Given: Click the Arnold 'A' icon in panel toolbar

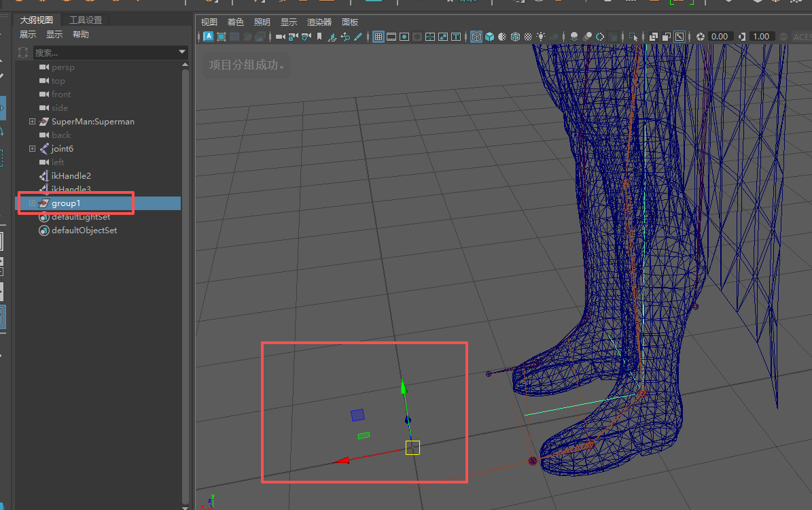Looking at the screenshot, I should pyautogui.click(x=209, y=36).
